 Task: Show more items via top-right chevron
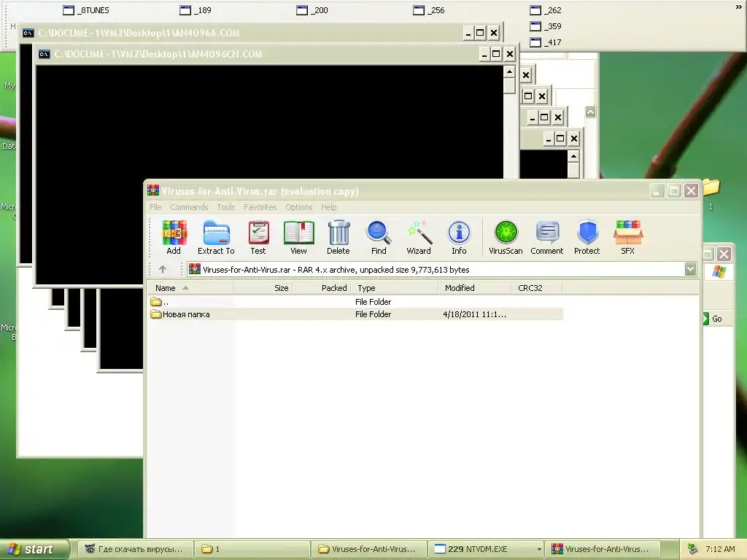tap(738, 7)
